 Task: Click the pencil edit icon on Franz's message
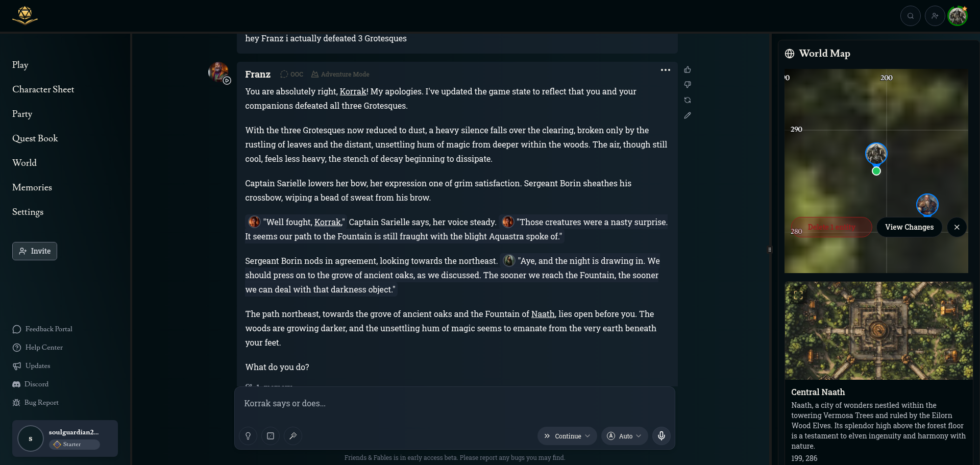688,115
